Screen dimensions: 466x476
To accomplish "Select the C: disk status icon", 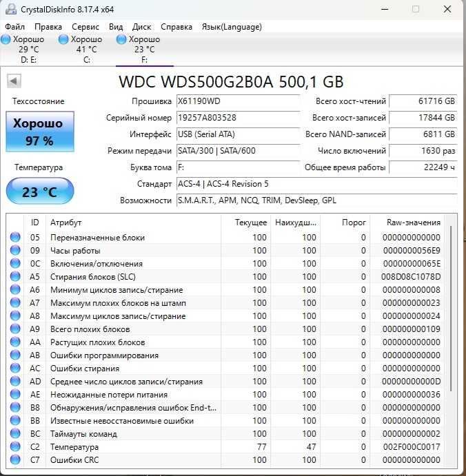I will click(x=63, y=39).
